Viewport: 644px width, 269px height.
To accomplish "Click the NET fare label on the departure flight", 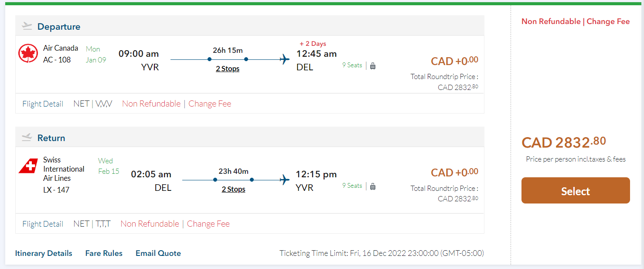I will pyautogui.click(x=81, y=104).
